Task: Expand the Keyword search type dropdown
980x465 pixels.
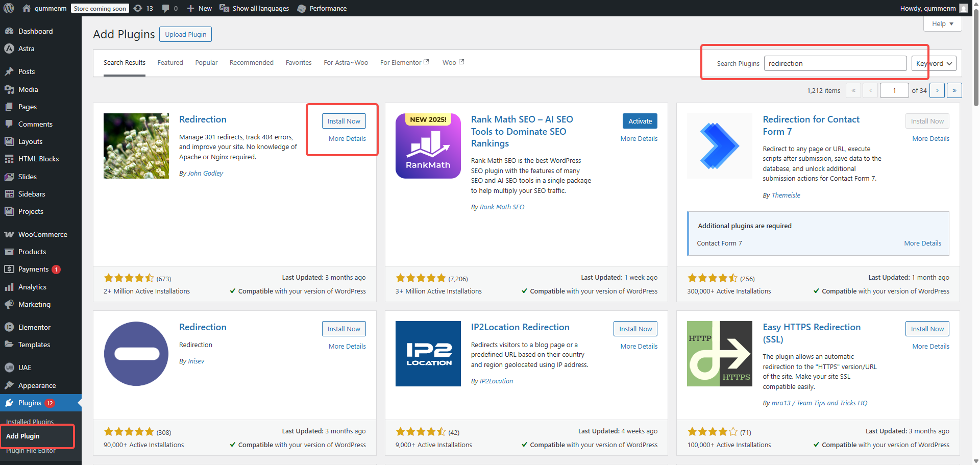Action: click(934, 63)
